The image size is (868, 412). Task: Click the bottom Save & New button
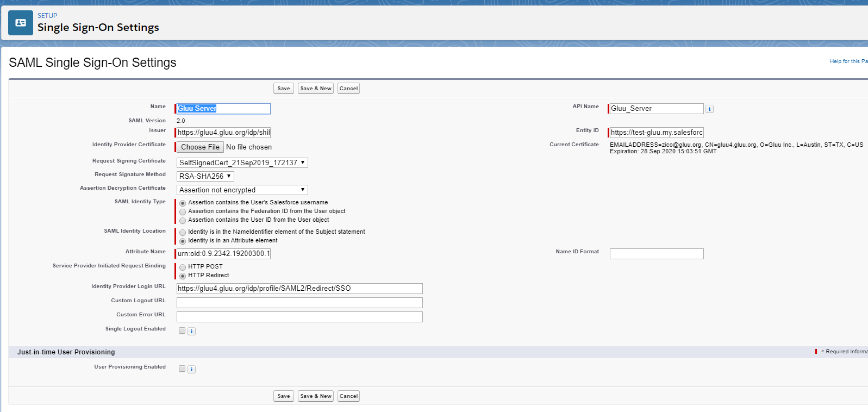316,396
